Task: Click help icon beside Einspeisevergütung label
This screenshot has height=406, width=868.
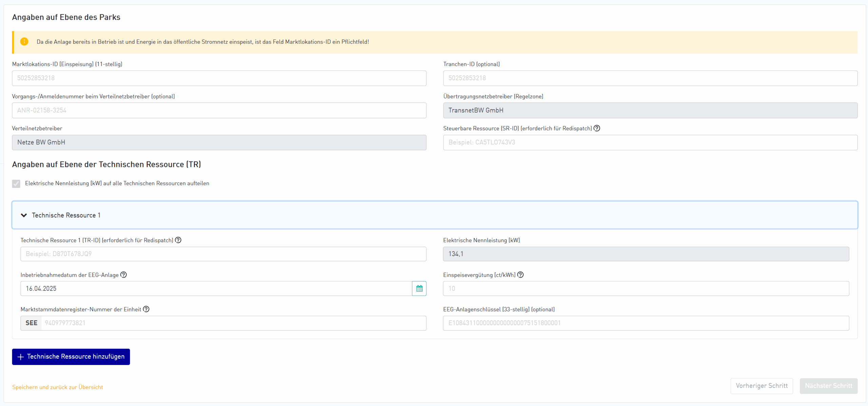Action: pyautogui.click(x=521, y=275)
